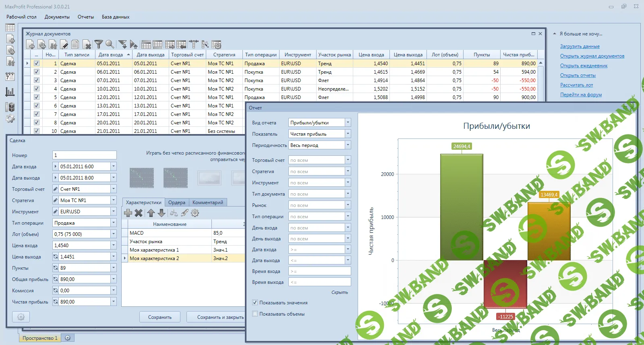Click the funnel filter icon in journal toolbar
The height and width of the screenshot is (345, 644).
click(x=99, y=44)
